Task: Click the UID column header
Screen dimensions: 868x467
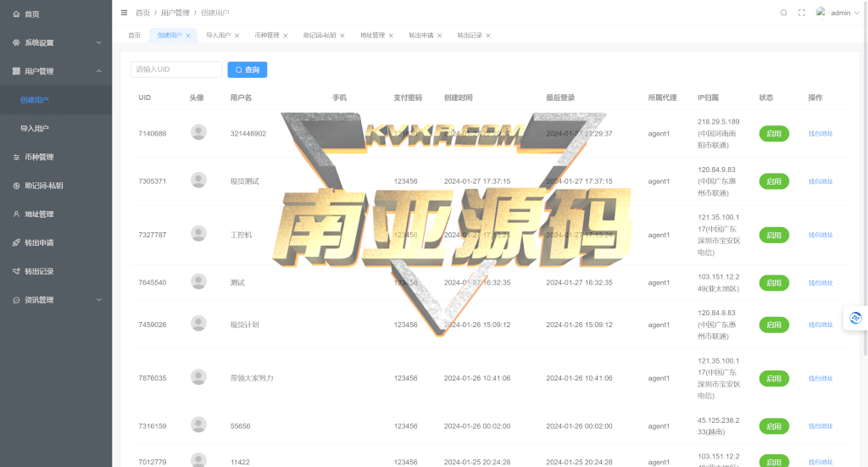Action: [144, 98]
